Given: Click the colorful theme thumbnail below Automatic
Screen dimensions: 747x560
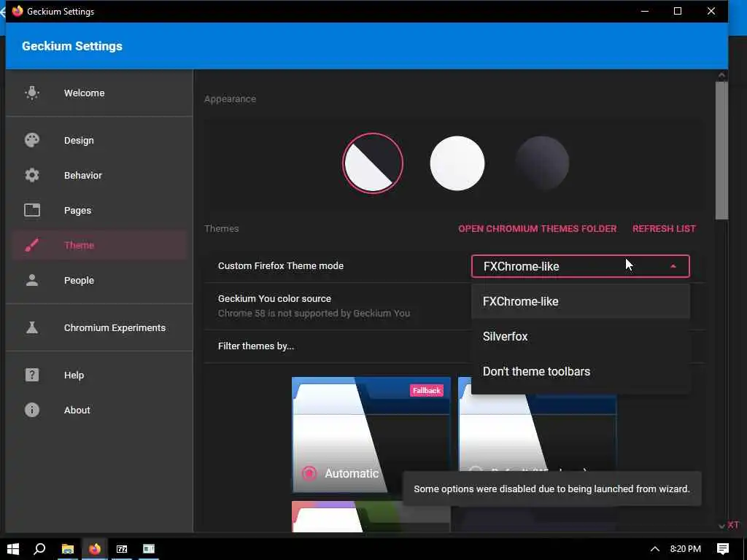Looking at the screenshot, I should 371,516.
